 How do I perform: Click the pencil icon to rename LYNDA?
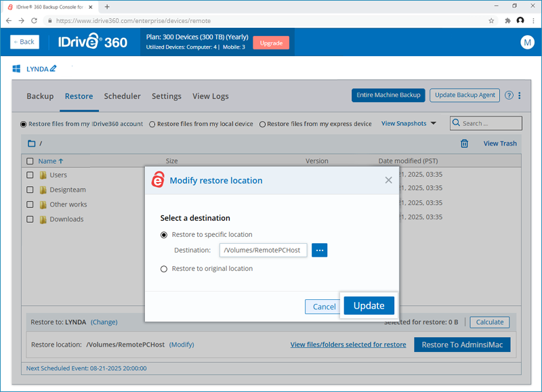[53, 68]
